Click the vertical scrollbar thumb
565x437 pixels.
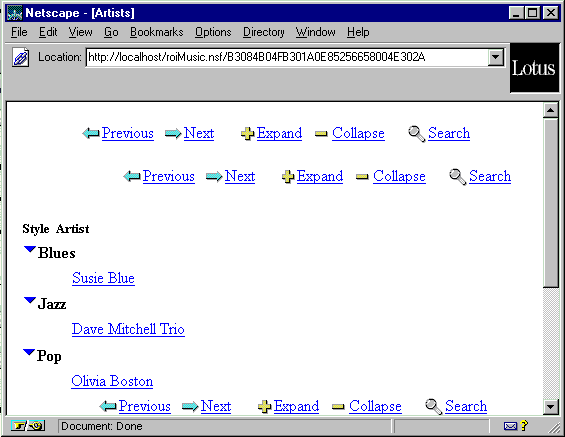pyautogui.click(x=551, y=202)
